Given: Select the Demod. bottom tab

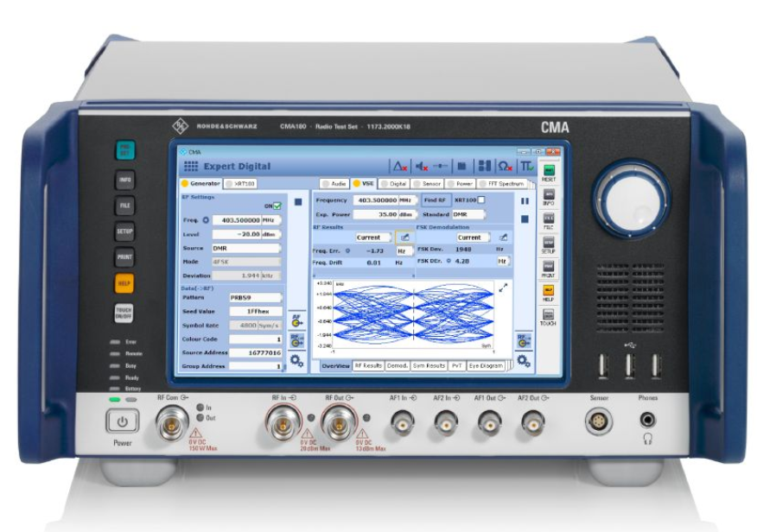Looking at the screenshot, I should [x=398, y=366].
